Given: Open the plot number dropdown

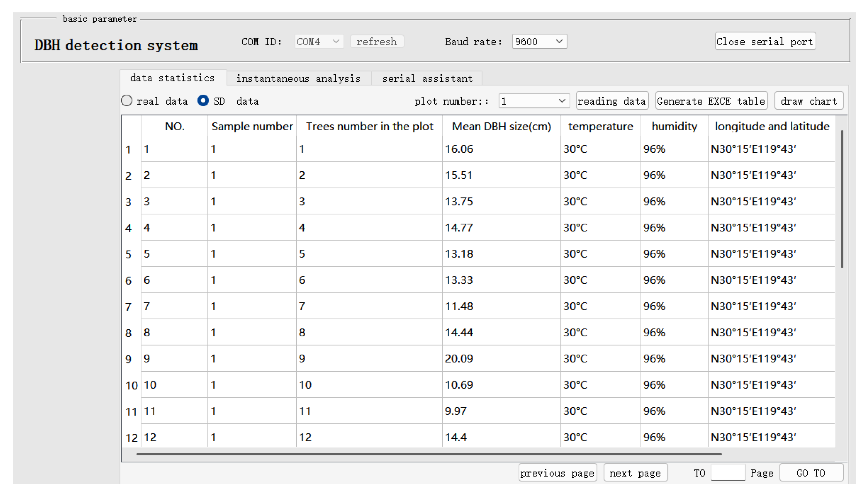Looking at the screenshot, I should 534,101.
